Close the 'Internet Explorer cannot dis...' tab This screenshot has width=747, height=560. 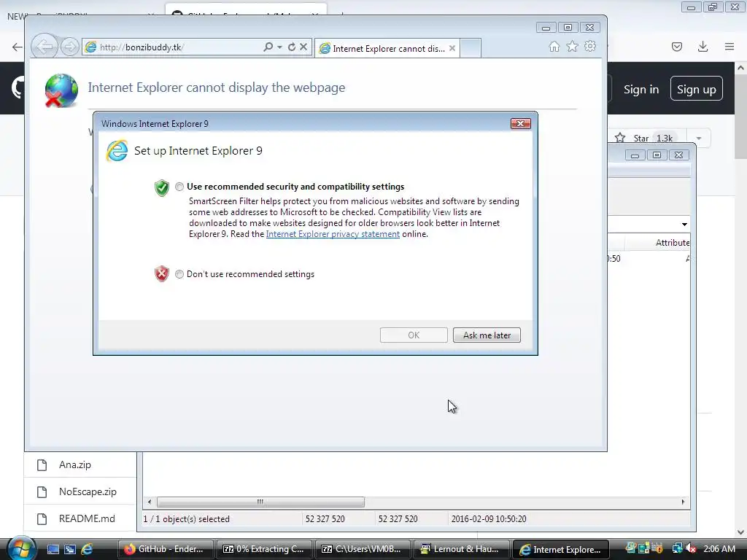(452, 48)
